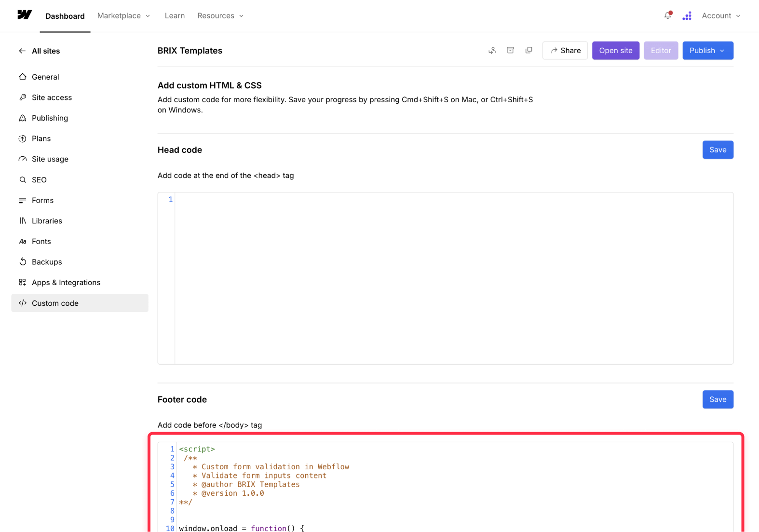Open the Account dropdown

[x=721, y=16]
